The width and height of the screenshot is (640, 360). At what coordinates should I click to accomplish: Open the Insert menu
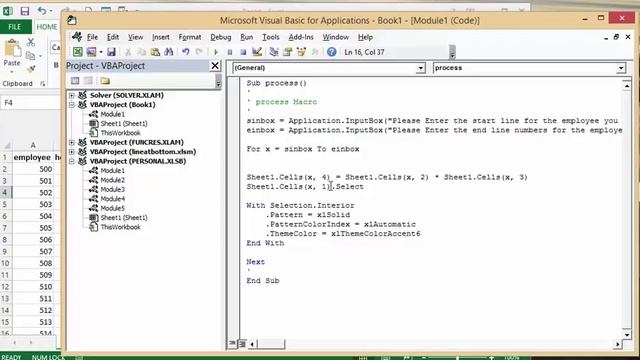click(160, 37)
